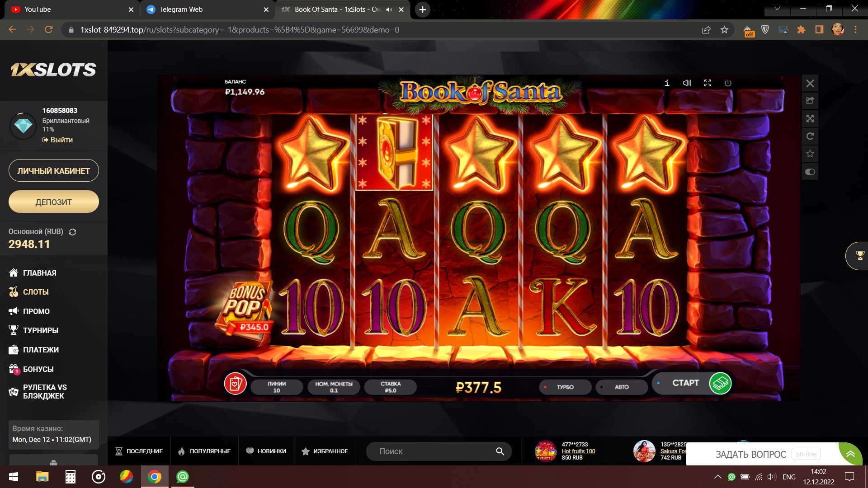This screenshot has width=868, height=488.
Task: Open Calculator from taskbar
Action: point(70,477)
